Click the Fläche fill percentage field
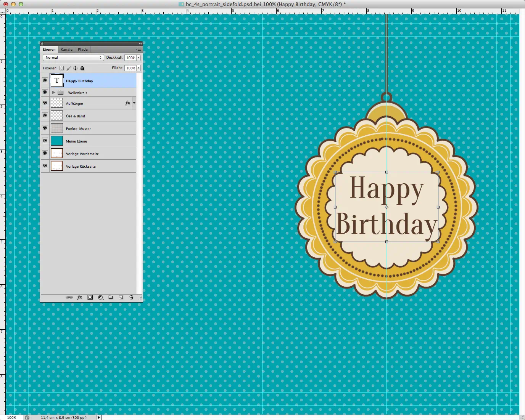 pyautogui.click(x=130, y=68)
